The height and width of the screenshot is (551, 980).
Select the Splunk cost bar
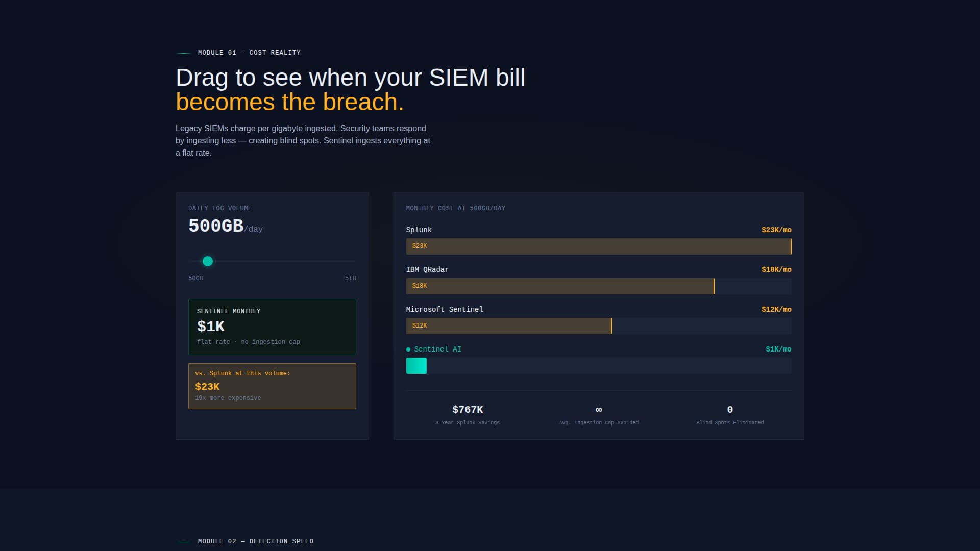click(598, 246)
